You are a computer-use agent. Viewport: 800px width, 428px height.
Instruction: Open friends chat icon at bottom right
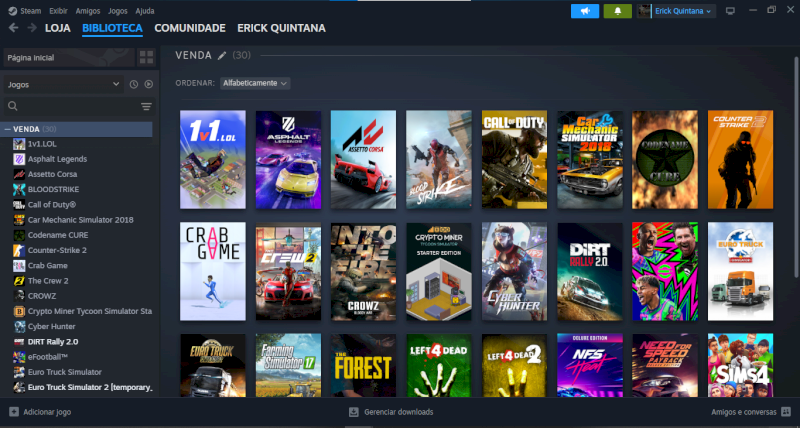click(786, 412)
